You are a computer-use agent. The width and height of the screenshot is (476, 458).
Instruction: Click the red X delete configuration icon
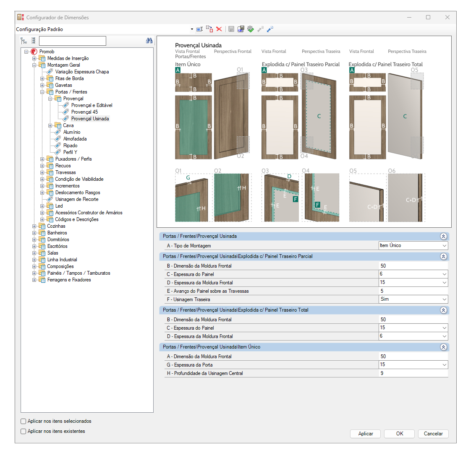point(219,29)
